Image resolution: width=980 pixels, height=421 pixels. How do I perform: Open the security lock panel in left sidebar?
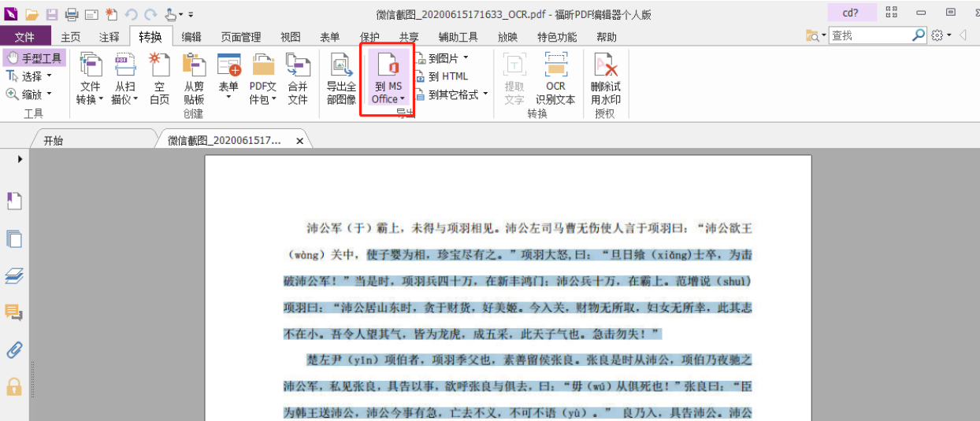pos(14,386)
